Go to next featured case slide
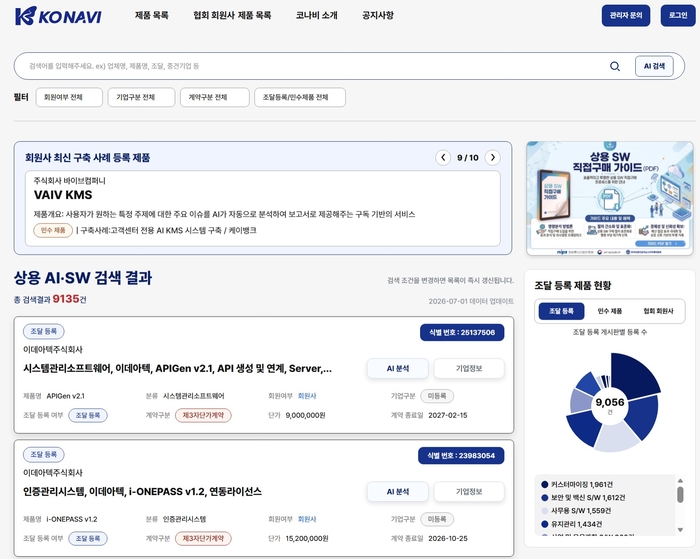 click(492, 158)
